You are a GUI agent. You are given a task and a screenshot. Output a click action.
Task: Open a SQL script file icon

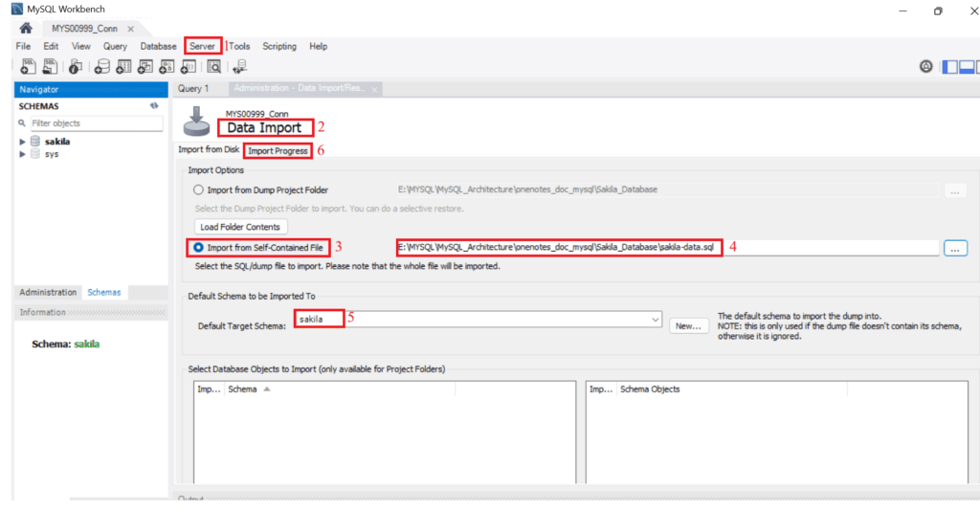point(50,66)
